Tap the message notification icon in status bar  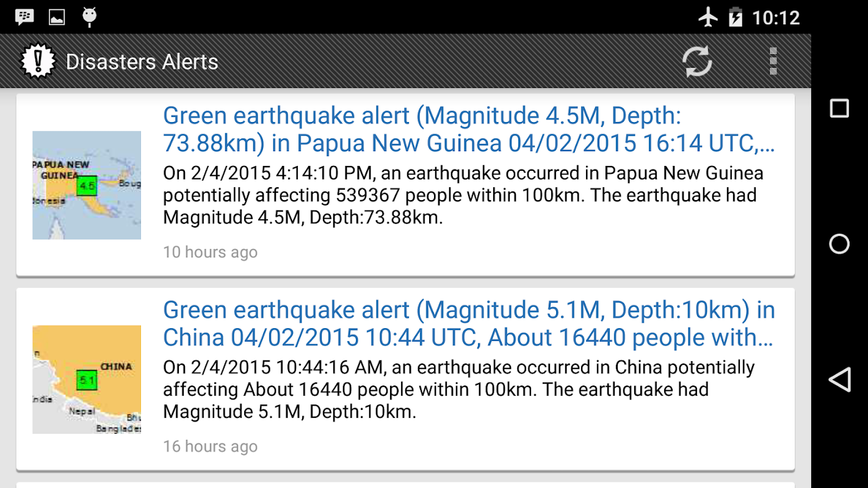(24, 17)
